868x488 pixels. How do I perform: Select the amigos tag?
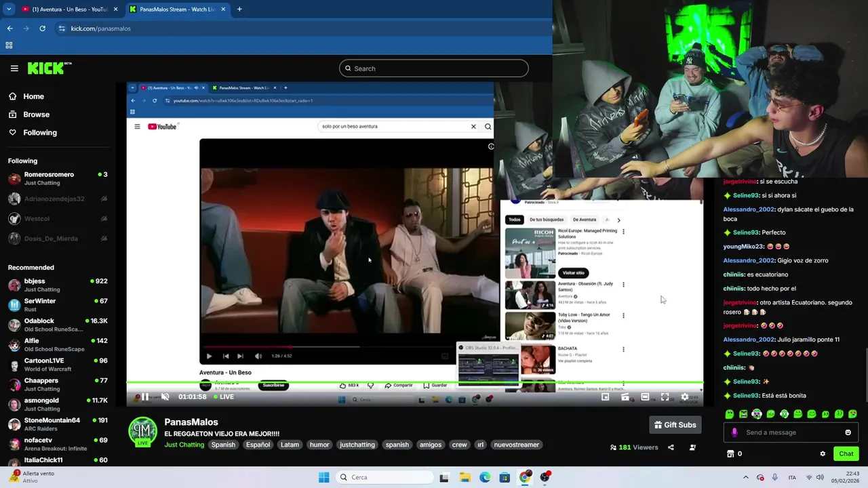pyautogui.click(x=431, y=445)
